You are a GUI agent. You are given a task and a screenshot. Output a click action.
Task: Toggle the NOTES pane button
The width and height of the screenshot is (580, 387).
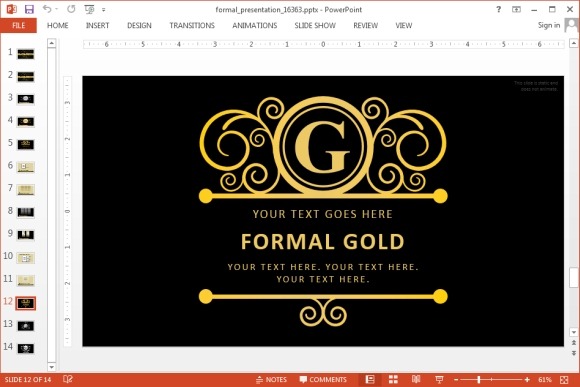(x=271, y=380)
